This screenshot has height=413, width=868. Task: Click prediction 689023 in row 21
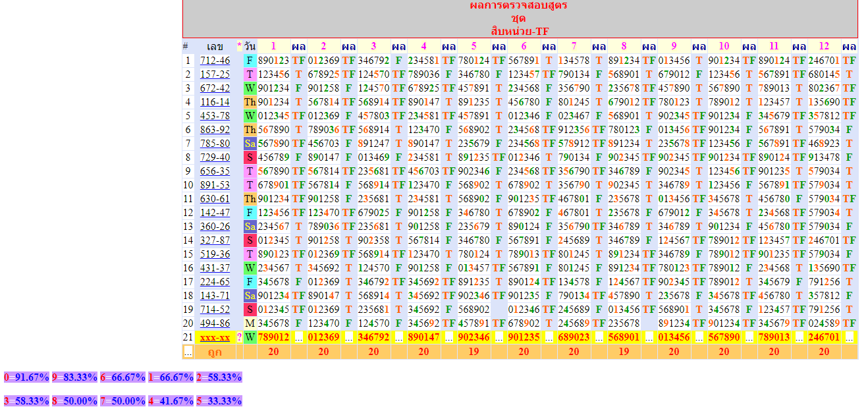click(x=574, y=337)
